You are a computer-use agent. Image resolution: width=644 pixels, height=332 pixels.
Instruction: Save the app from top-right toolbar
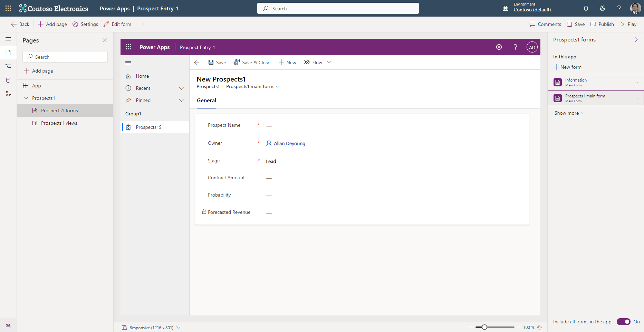(x=576, y=24)
